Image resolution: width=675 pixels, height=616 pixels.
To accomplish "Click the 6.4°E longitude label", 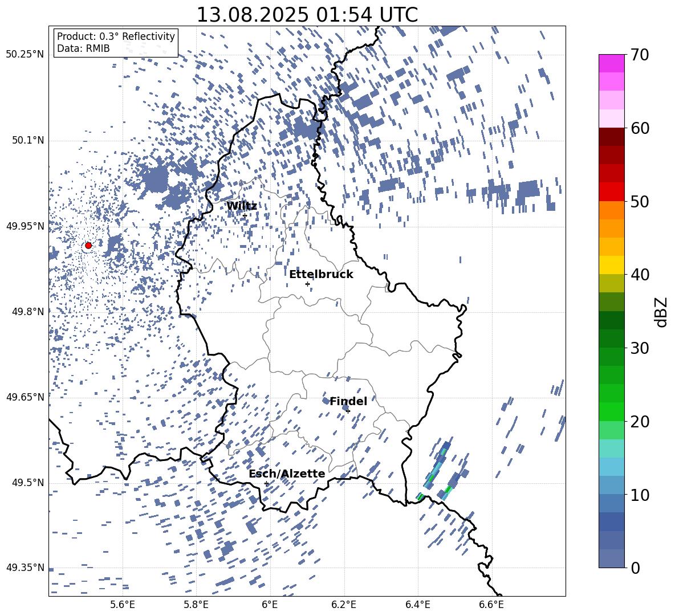I will 417,605.
